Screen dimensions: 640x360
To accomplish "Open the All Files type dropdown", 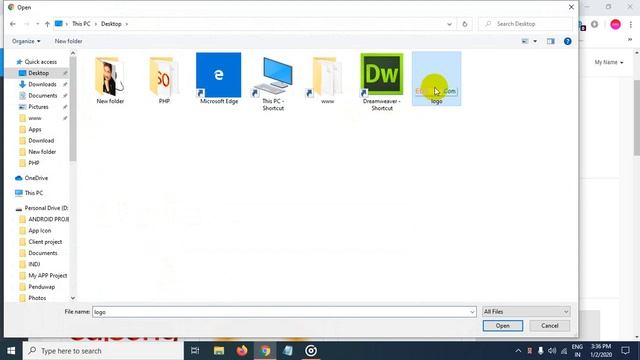I will tap(526, 312).
